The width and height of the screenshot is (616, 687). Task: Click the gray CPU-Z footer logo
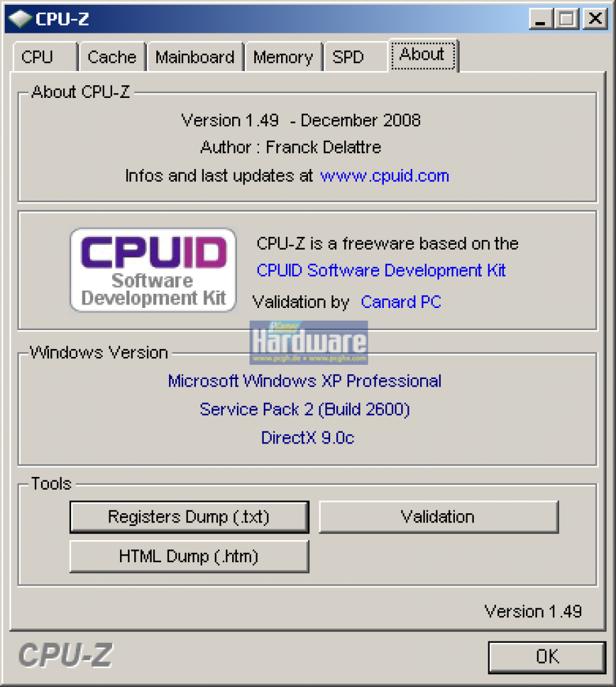[x=65, y=655]
